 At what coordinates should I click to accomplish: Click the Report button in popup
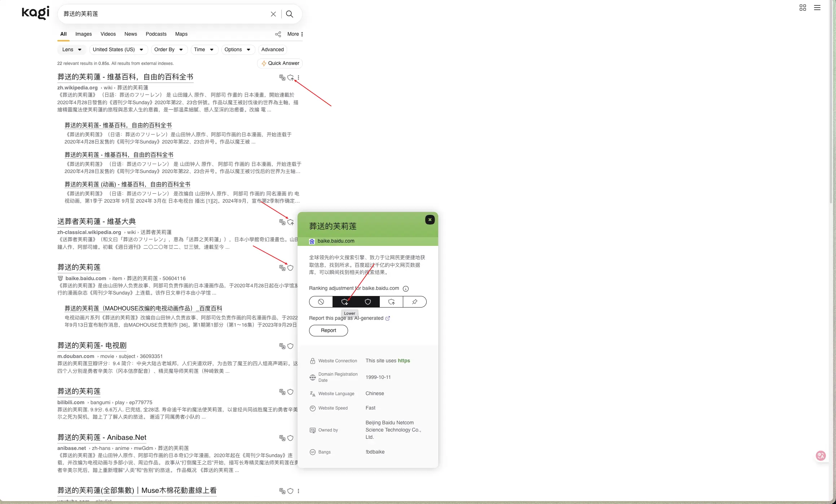(x=328, y=330)
